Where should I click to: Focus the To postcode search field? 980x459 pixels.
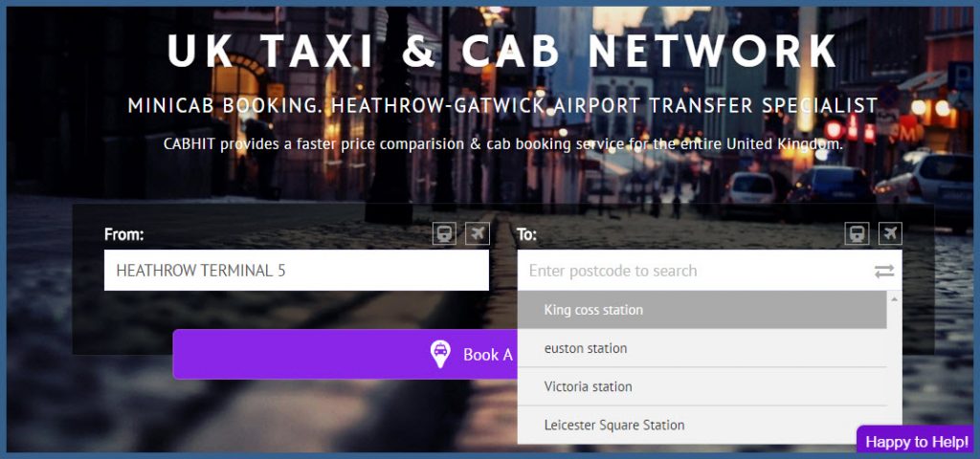tap(709, 271)
